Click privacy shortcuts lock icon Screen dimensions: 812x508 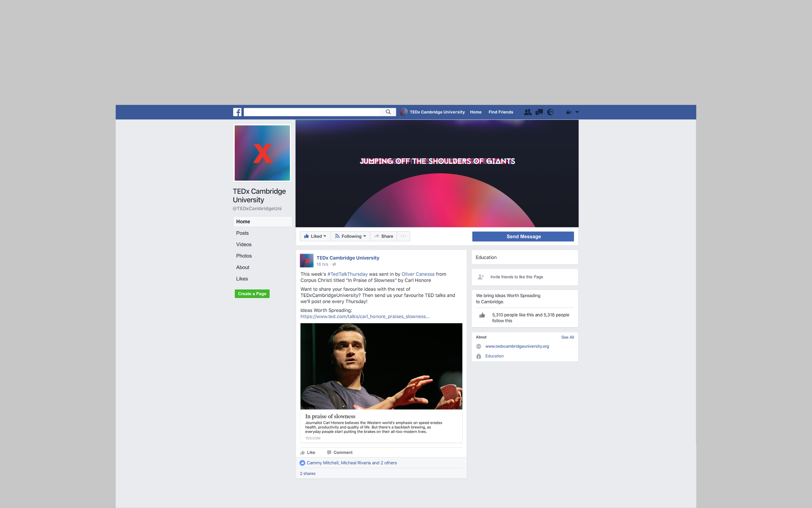[569, 112]
